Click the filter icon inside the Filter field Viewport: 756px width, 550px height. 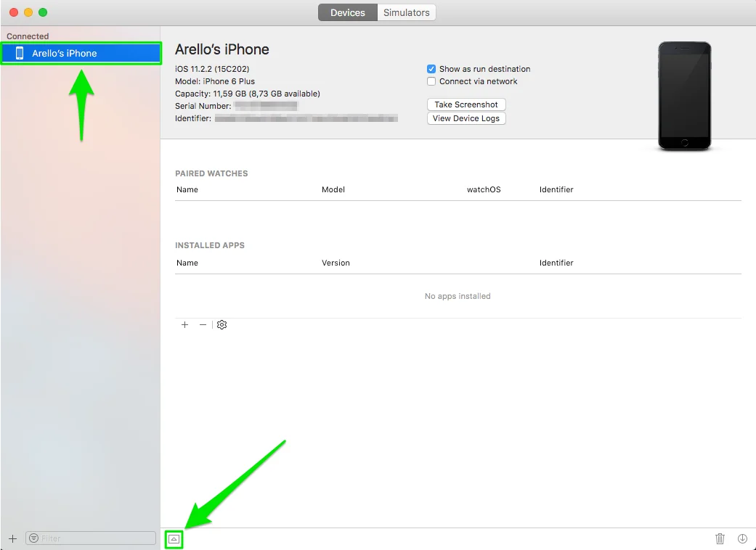pos(33,538)
